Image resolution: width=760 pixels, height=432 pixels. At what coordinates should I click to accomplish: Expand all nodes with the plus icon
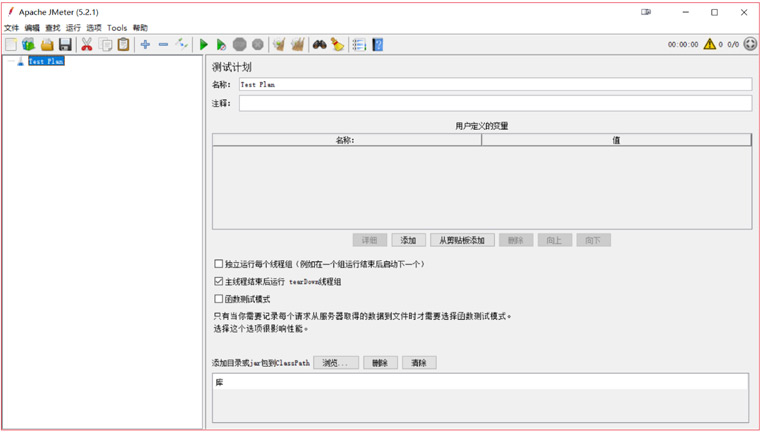pyautogui.click(x=145, y=45)
